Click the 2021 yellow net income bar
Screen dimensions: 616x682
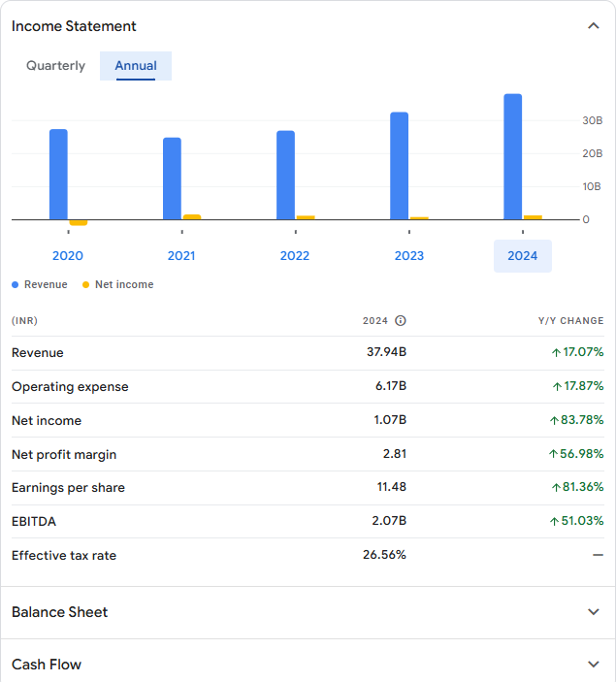click(x=192, y=217)
